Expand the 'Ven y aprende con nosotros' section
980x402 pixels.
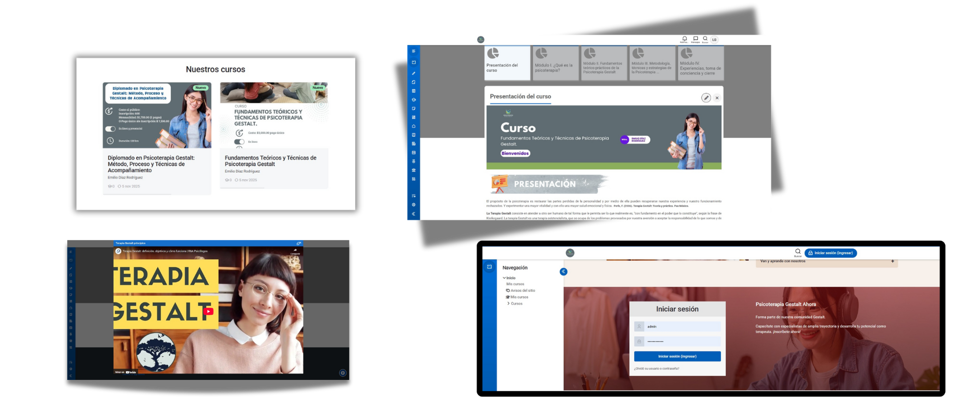(892, 261)
